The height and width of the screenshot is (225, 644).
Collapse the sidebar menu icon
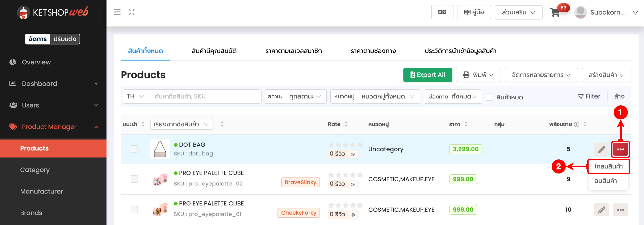point(117,12)
